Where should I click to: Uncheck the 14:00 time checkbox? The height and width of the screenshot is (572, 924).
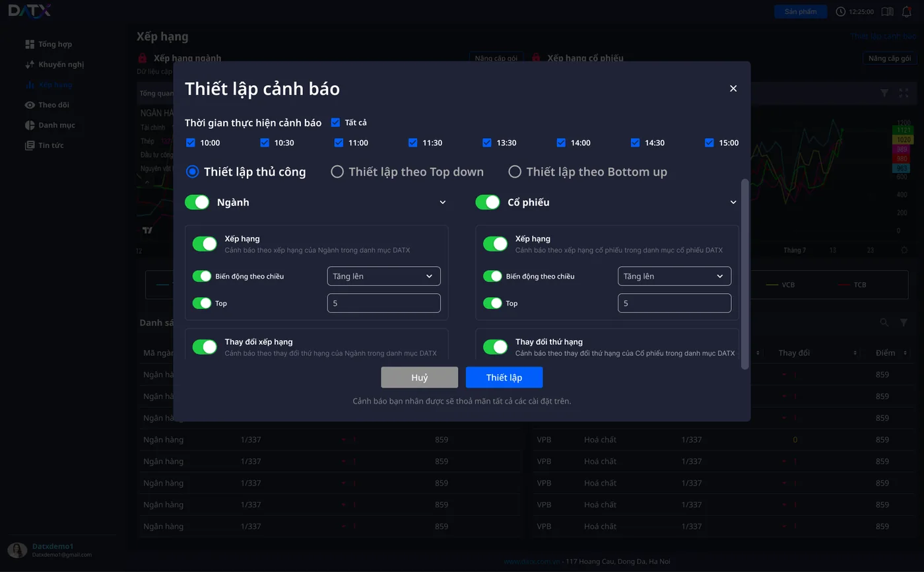coord(561,143)
